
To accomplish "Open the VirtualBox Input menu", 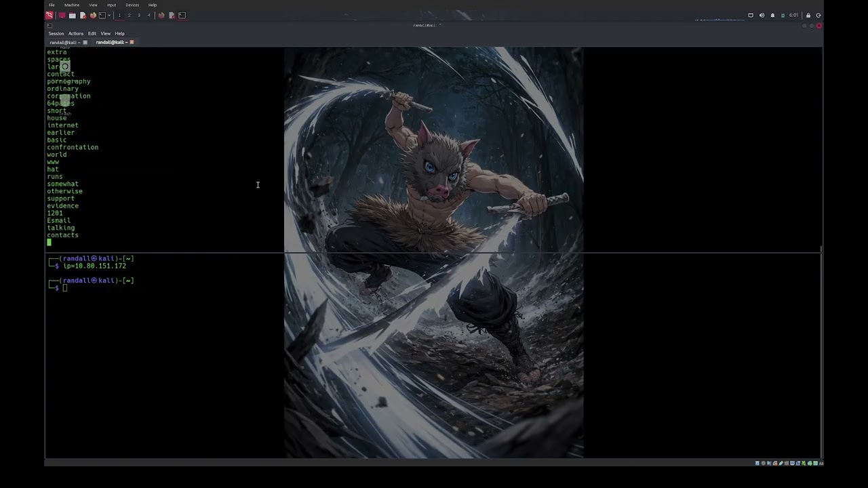I will [111, 5].
